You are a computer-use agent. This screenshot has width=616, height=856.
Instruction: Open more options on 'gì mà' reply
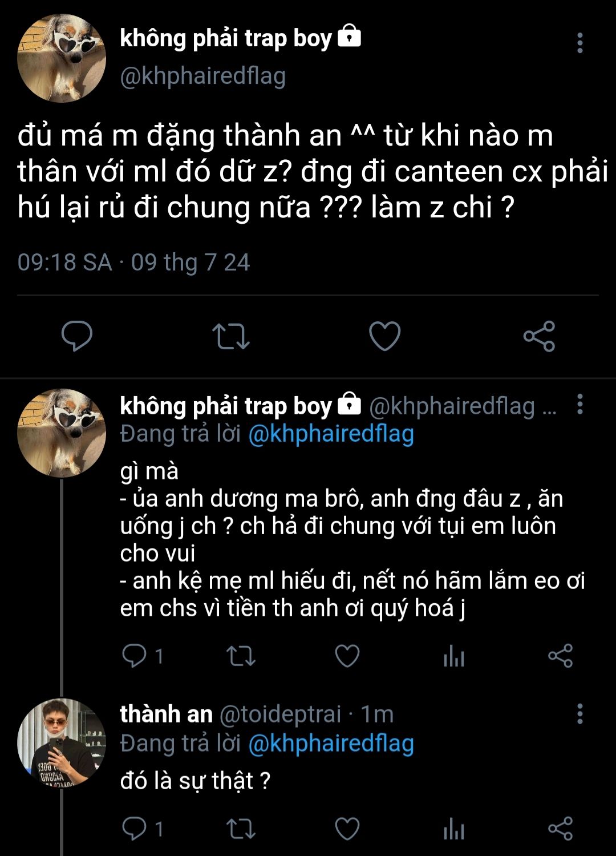[580, 404]
